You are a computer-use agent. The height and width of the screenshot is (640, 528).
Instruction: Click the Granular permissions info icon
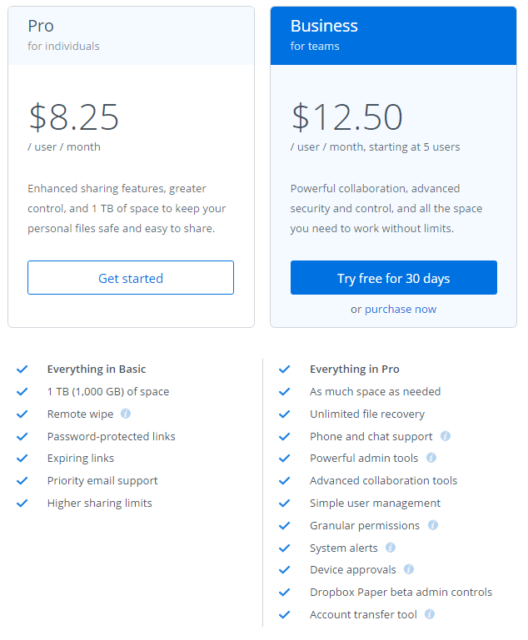[433, 525]
